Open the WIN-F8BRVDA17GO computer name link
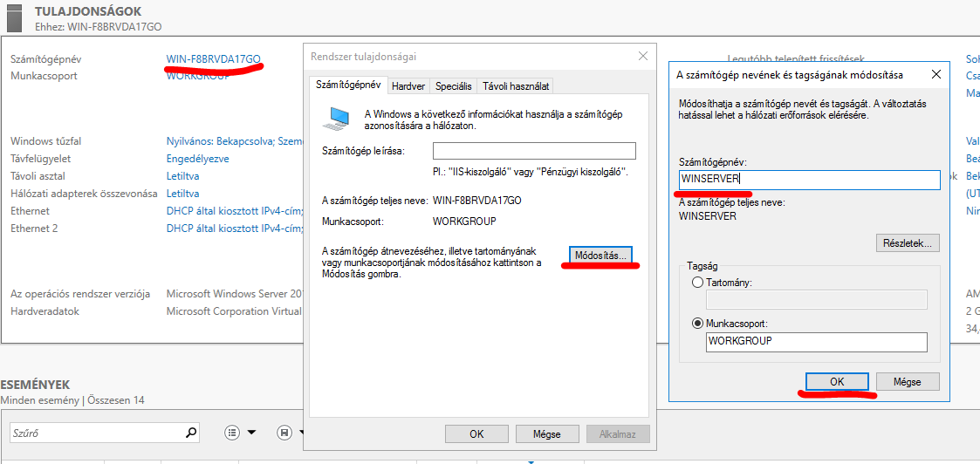980x464 pixels. [x=213, y=59]
